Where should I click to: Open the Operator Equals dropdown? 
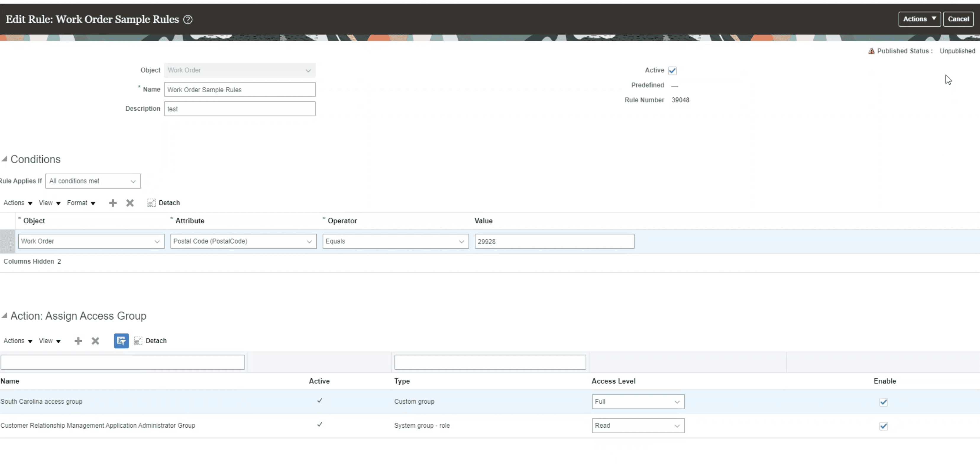click(395, 241)
